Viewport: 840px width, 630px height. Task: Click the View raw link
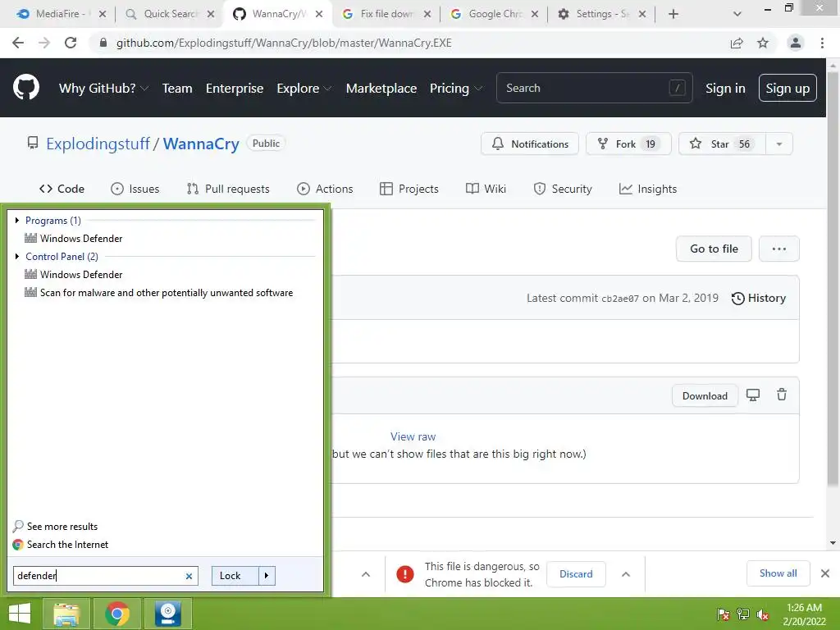tap(413, 436)
